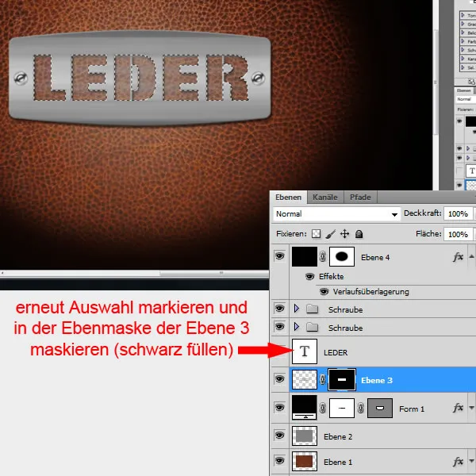The width and height of the screenshot is (476, 476).
Task: Open the Normal blend mode dropdown
Action: pyautogui.click(x=336, y=214)
